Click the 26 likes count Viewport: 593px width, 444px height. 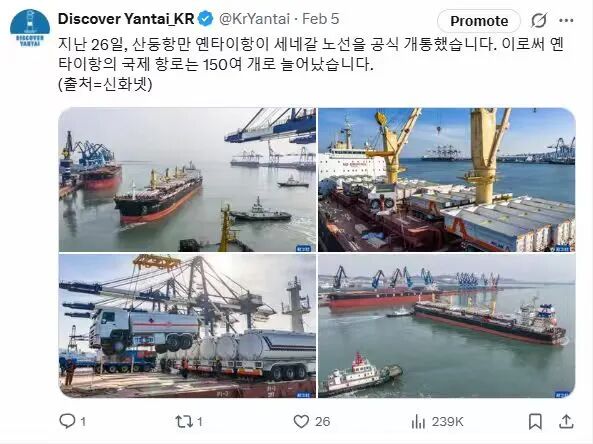tap(323, 422)
